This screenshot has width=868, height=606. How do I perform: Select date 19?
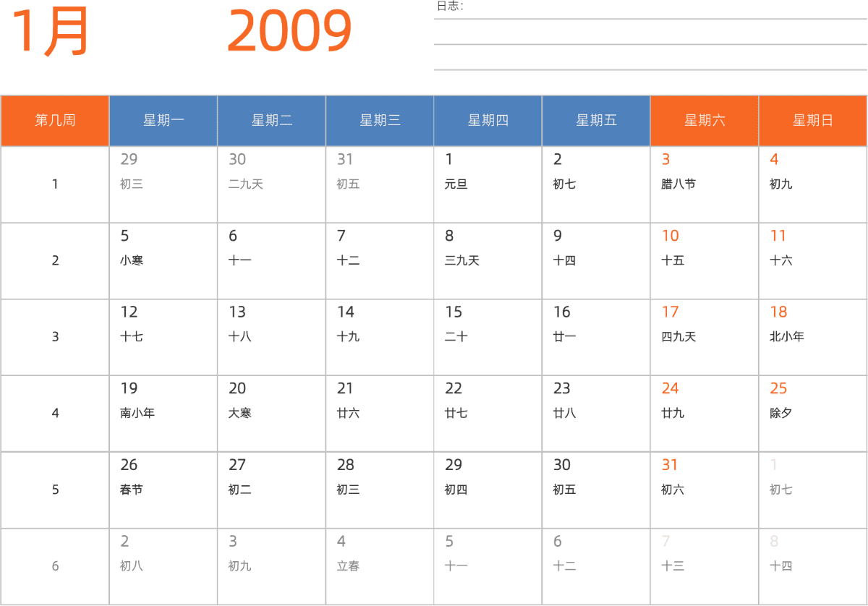point(129,389)
